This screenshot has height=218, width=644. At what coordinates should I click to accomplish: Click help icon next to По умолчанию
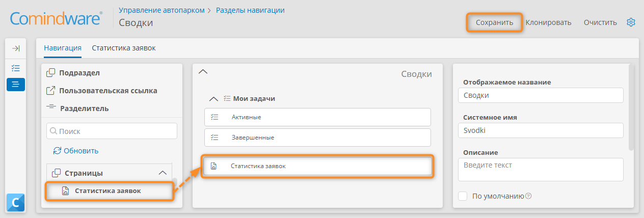[528, 196]
